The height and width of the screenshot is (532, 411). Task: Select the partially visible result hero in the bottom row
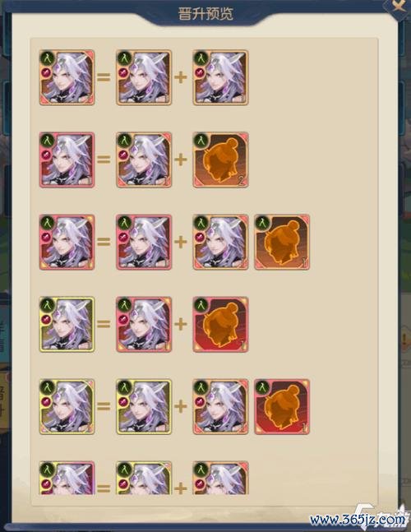click(67, 478)
